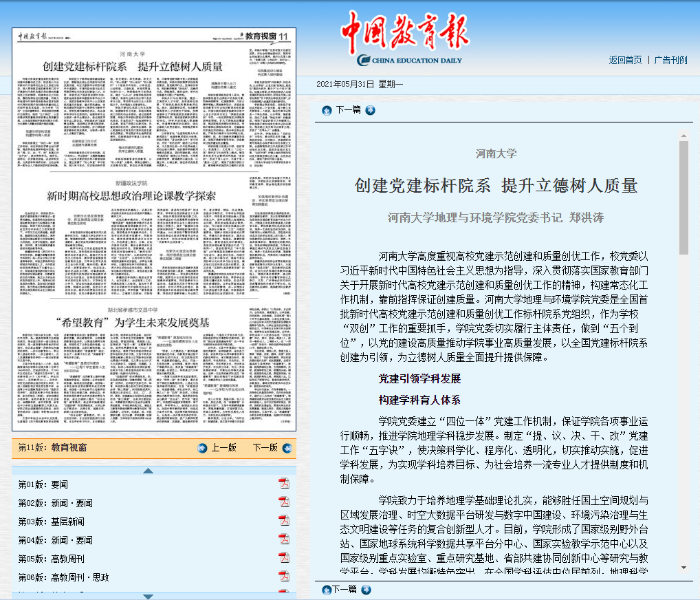Click the article headline 创建党建标杆院系 提升立德树人质量
This screenshot has width=700, height=600.
coord(496,186)
